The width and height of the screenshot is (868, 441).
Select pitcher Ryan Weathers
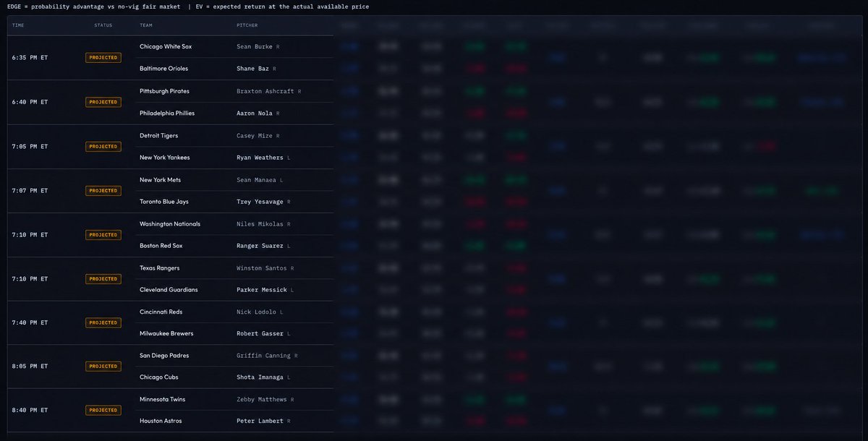point(260,158)
